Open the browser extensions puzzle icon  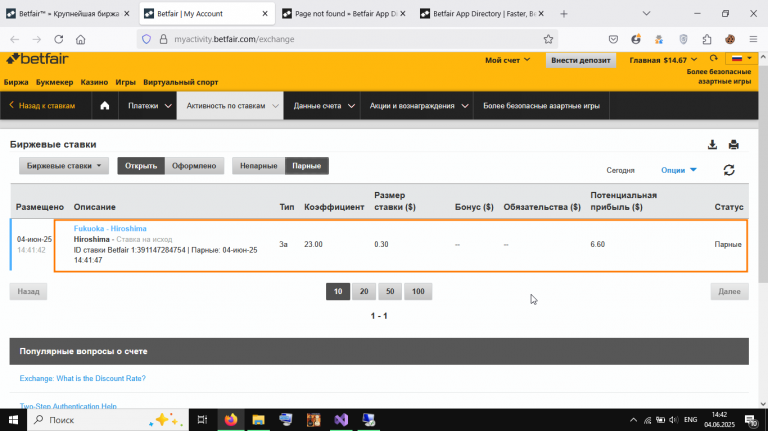pyautogui.click(x=707, y=39)
